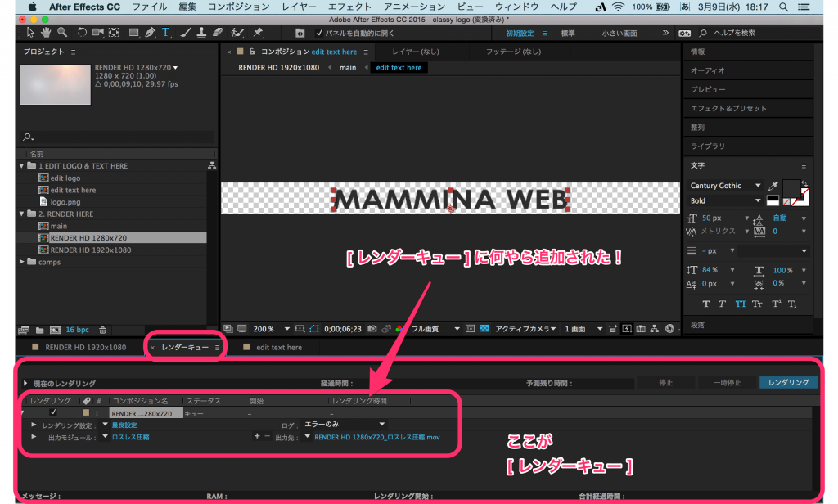Open the エラーのみ log dropdown

click(345, 425)
